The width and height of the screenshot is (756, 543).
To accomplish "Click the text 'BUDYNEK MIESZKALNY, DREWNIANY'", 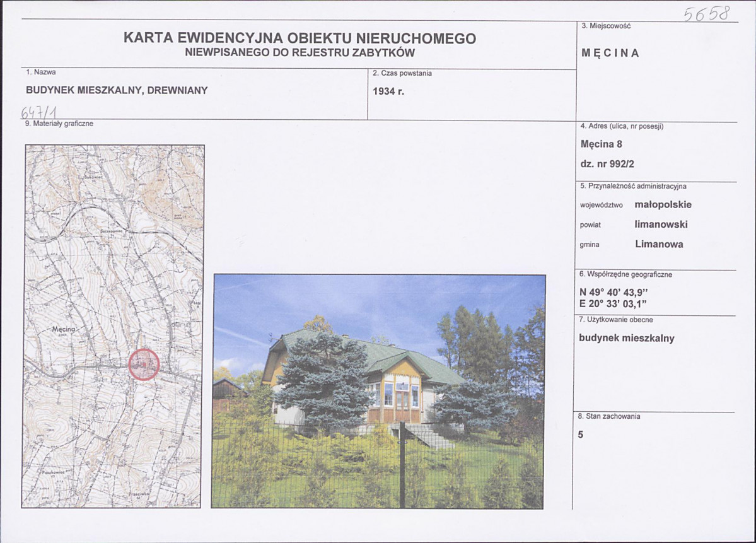I will [117, 90].
